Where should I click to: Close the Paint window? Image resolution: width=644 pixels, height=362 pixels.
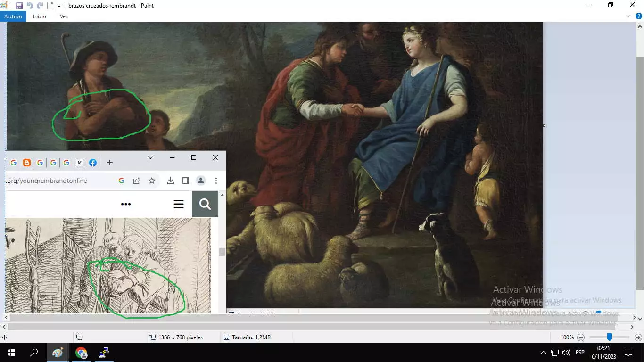[x=632, y=5]
